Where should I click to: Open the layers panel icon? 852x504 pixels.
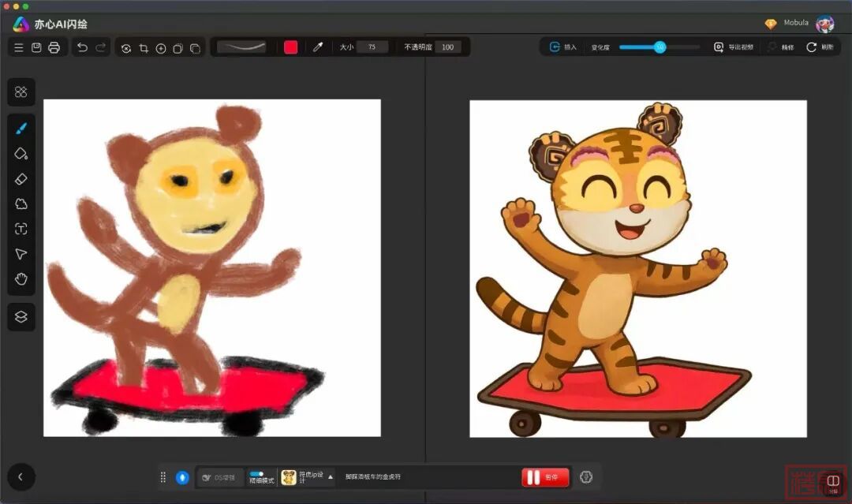tap(21, 316)
